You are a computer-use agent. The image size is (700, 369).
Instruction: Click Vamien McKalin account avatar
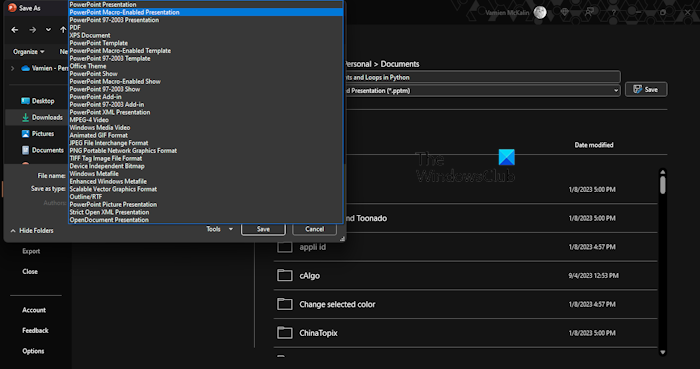(540, 12)
